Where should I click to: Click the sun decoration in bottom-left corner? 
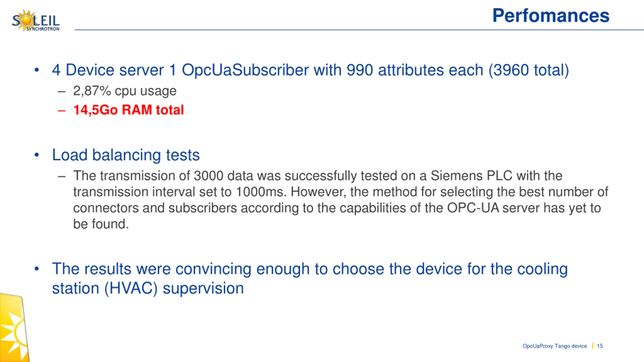pyautogui.click(x=14, y=328)
